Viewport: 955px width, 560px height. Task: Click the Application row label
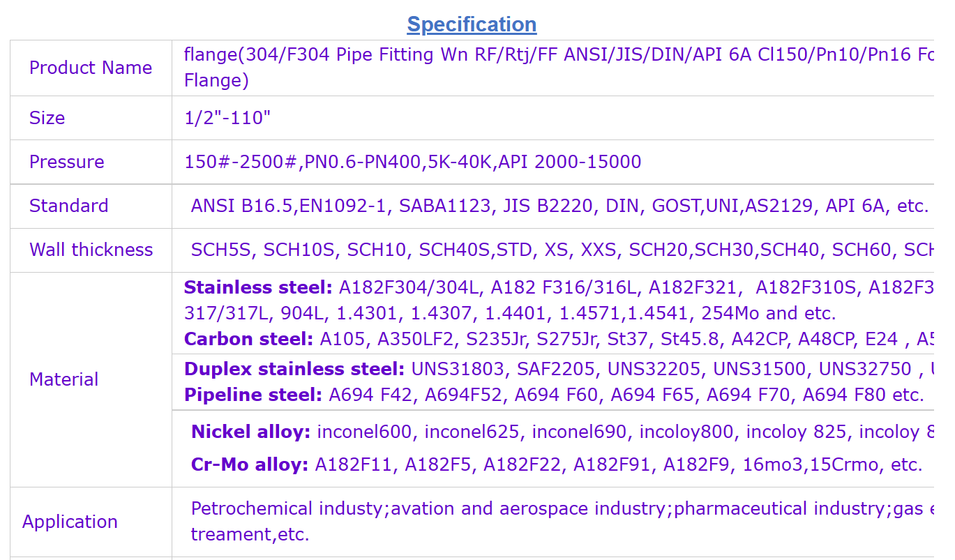(x=70, y=522)
